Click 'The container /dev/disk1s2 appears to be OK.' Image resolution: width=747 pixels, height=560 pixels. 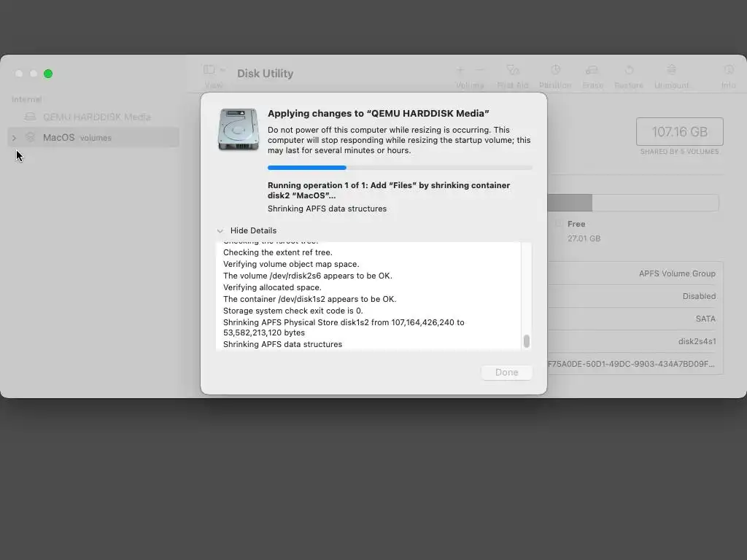(309, 299)
